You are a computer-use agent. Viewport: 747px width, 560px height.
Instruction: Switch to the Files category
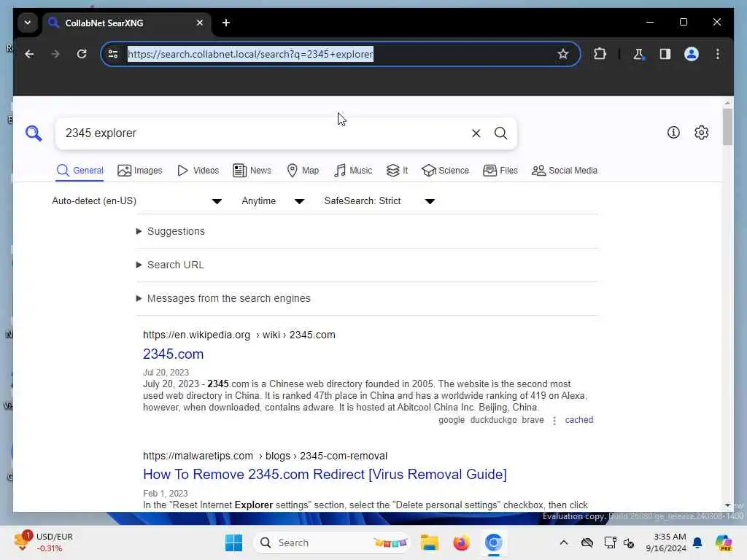coord(500,171)
